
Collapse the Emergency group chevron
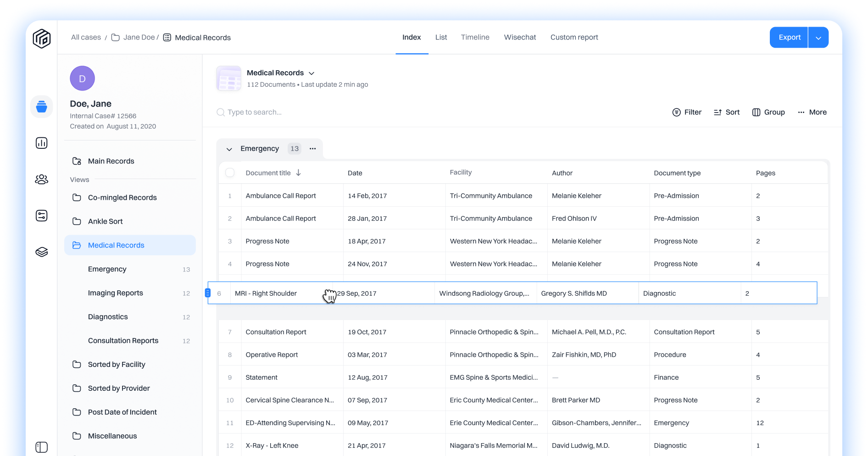[x=229, y=149]
